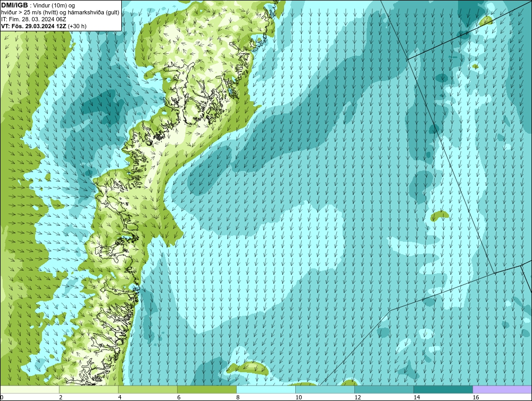
Task: Click the legend label "10"
Action: tap(298, 397)
